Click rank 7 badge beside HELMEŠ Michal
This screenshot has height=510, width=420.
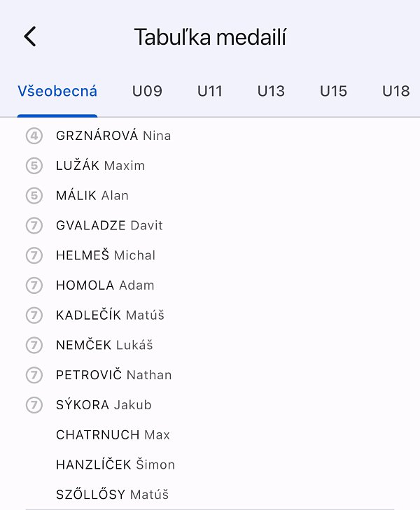[34, 255]
